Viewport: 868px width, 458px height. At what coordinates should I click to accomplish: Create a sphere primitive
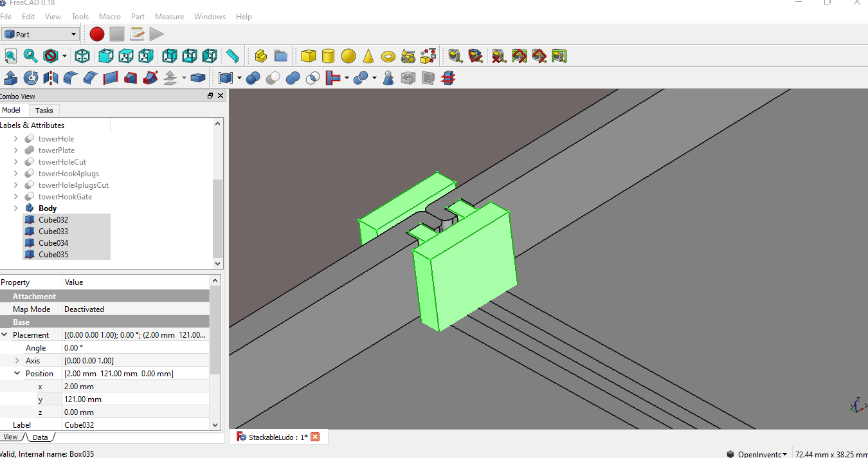(x=348, y=57)
